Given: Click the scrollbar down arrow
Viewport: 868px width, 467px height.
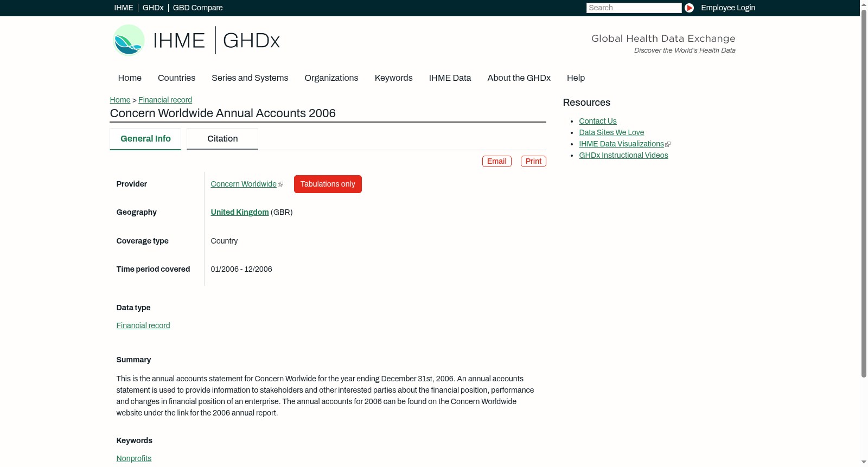Looking at the screenshot, I should [x=864, y=462].
